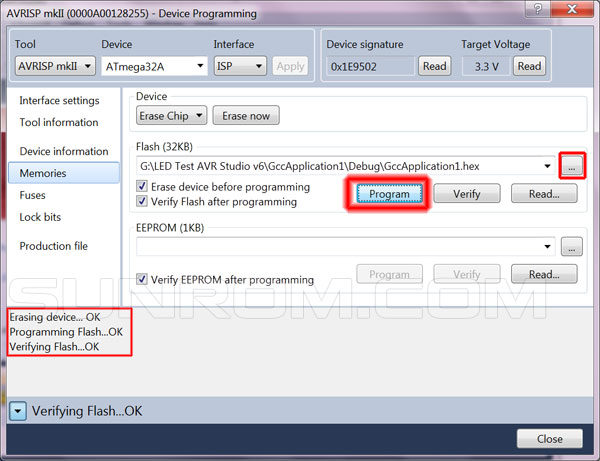Click Erase now button
The image size is (600, 461).
point(246,115)
